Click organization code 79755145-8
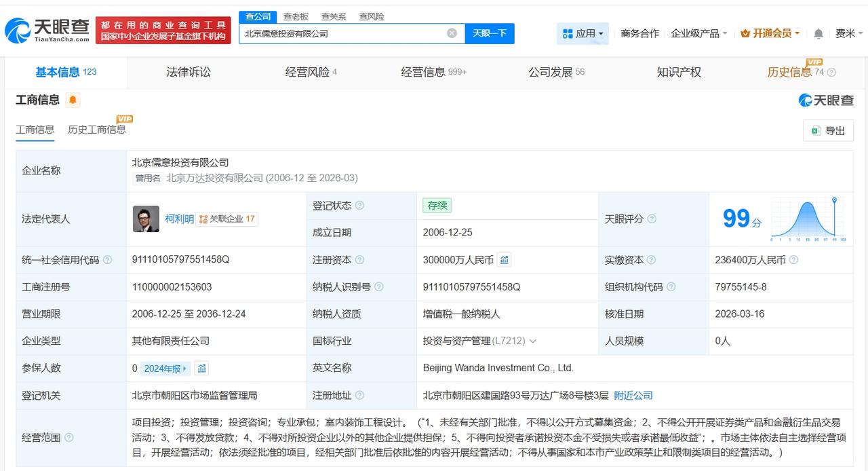This screenshot has width=868, height=471. coord(741,287)
